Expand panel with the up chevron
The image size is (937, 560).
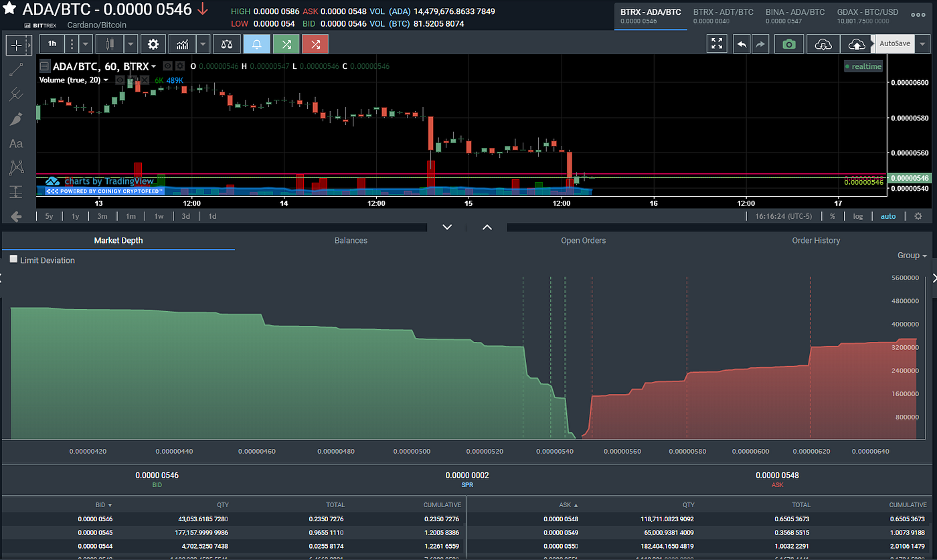[487, 227]
